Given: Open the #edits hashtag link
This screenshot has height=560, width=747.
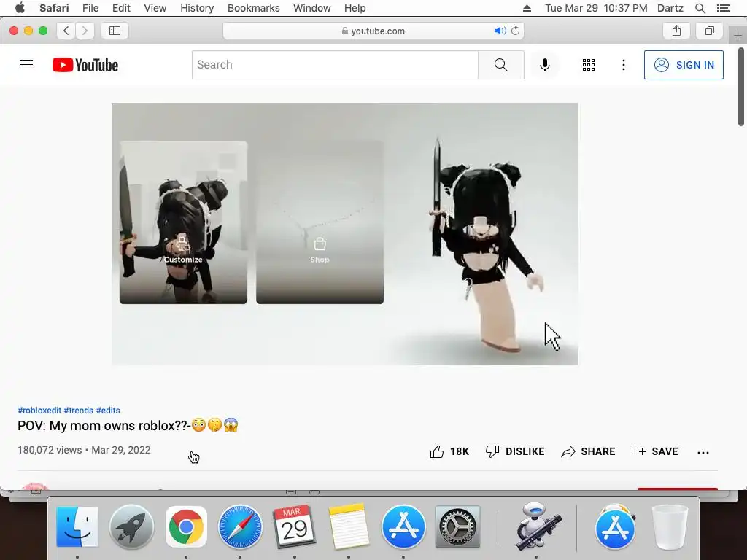Looking at the screenshot, I should coord(108,411).
